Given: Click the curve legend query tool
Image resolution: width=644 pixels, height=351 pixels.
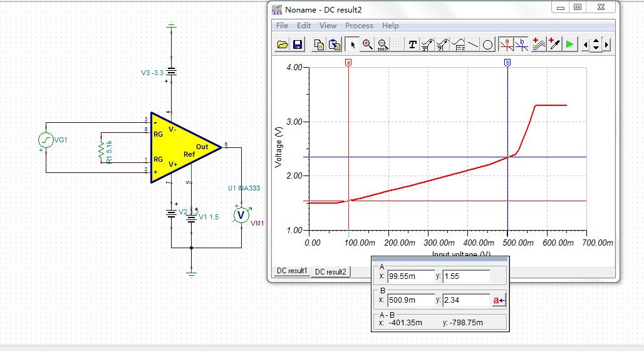Looking at the screenshot, I should 442,45.
